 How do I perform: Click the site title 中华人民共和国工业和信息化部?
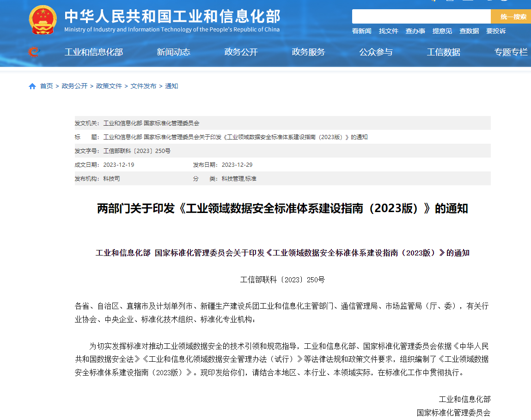[172, 16]
